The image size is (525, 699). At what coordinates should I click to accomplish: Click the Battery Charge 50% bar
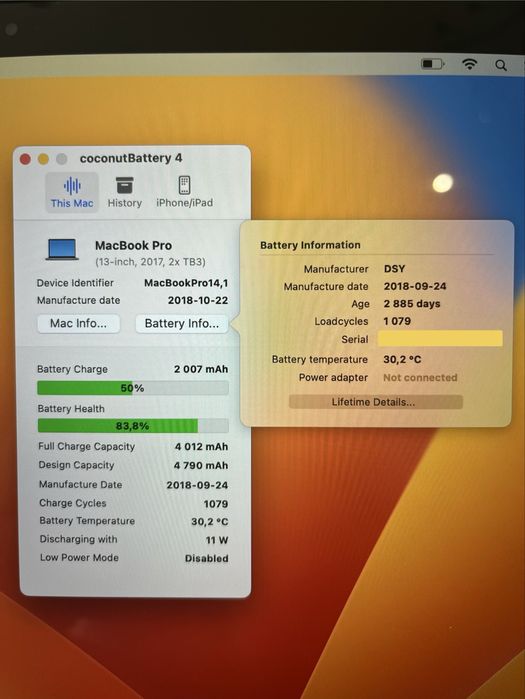pyautogui.click(x=133, y=388)
